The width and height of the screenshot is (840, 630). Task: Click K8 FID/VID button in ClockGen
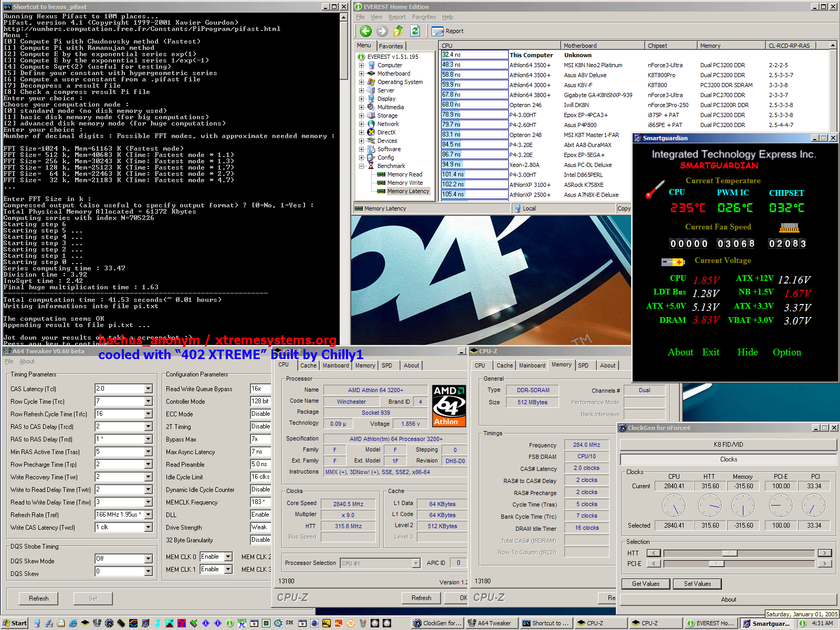[x=728, y=445]
